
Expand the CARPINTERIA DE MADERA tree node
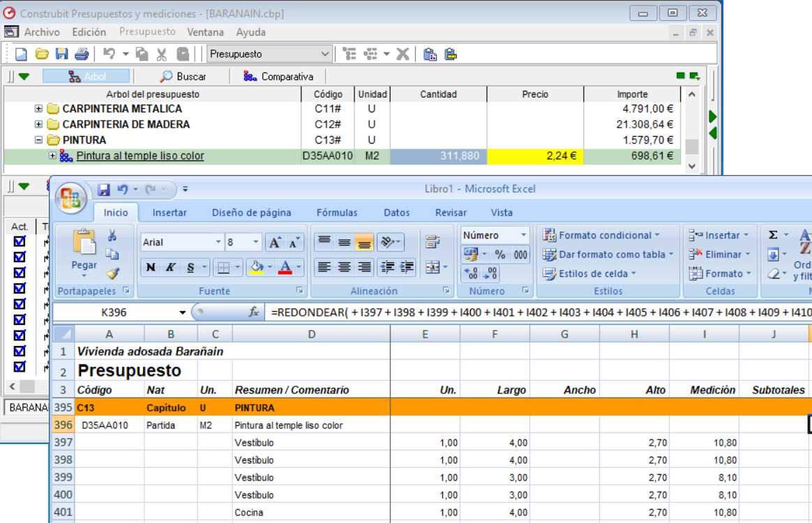39,124
